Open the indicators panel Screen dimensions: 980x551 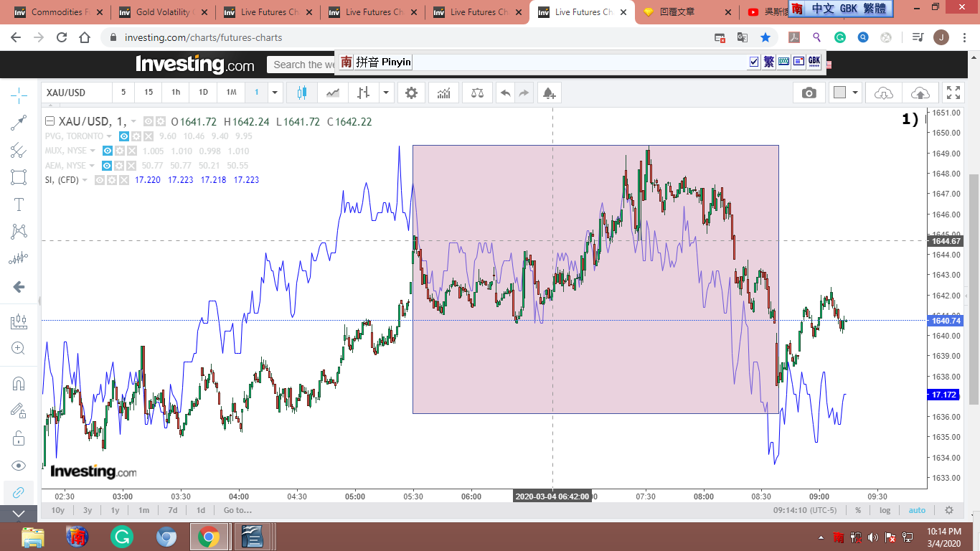pyautogui.click(x=444, y=93)
